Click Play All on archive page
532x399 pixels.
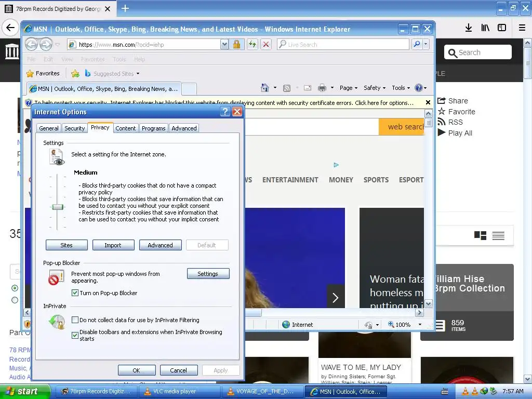tap(455, 133)
